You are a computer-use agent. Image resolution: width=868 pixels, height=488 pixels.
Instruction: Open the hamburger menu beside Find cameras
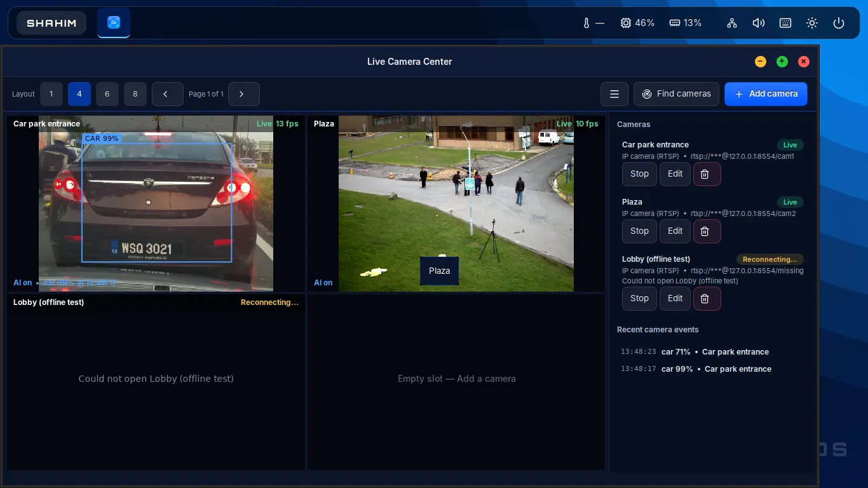614,94
